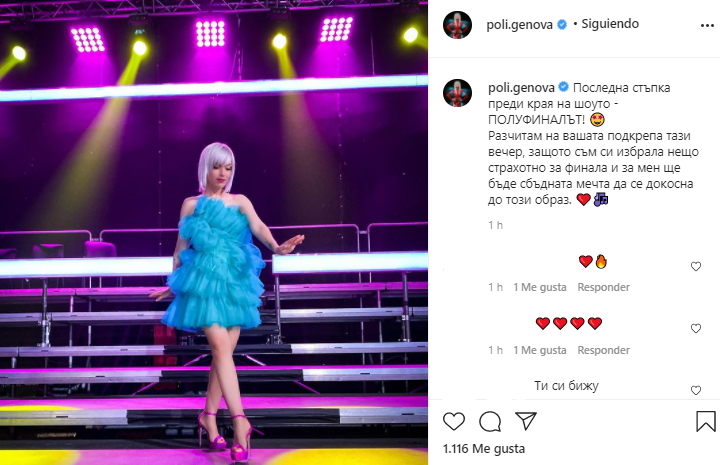
Task: View likes on the four hearts comment
Action: point(540,350)
